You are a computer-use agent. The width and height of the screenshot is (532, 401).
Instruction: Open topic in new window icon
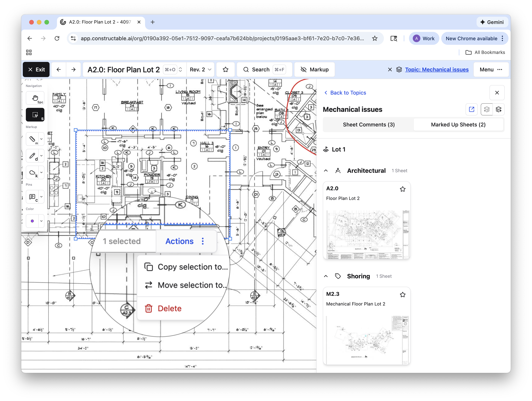[471, 109]
